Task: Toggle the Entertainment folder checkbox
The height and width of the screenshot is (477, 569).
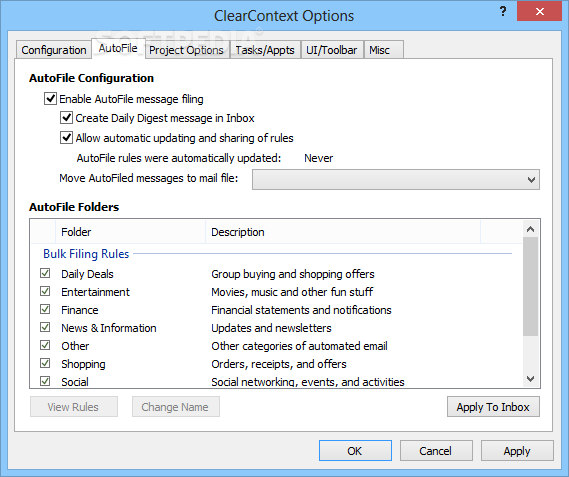Action: point(45,292)
